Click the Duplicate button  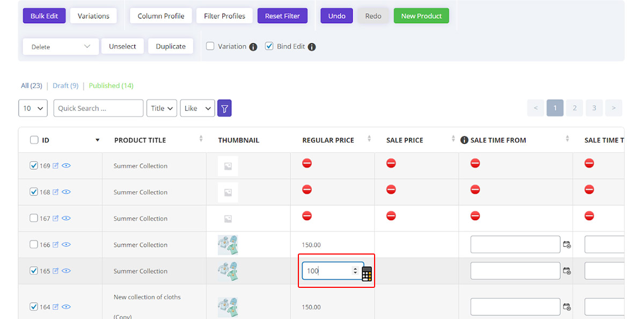tap(171, 46)
